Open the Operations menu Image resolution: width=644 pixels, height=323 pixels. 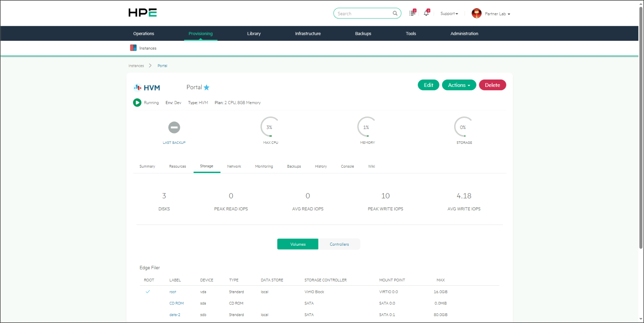click(x=144, y=33)
